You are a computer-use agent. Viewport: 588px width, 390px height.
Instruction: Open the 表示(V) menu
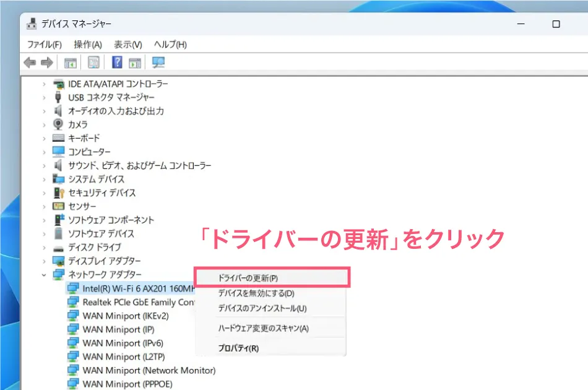click(128, 44)
